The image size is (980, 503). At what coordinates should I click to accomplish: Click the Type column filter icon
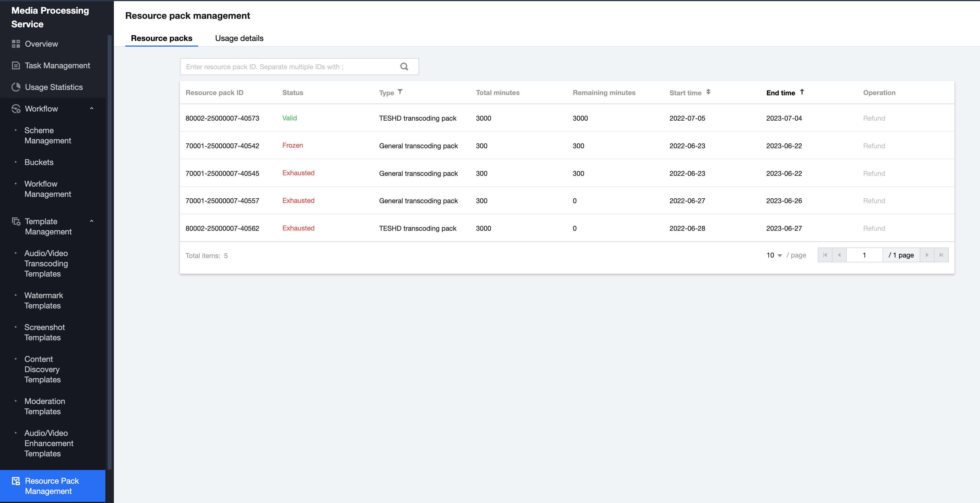[400, 92]
